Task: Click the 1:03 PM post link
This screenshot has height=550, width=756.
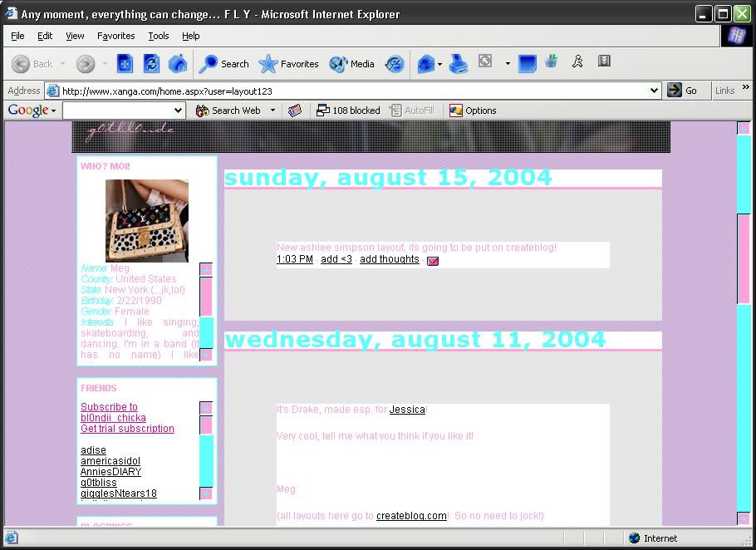Action: [295, 259]
